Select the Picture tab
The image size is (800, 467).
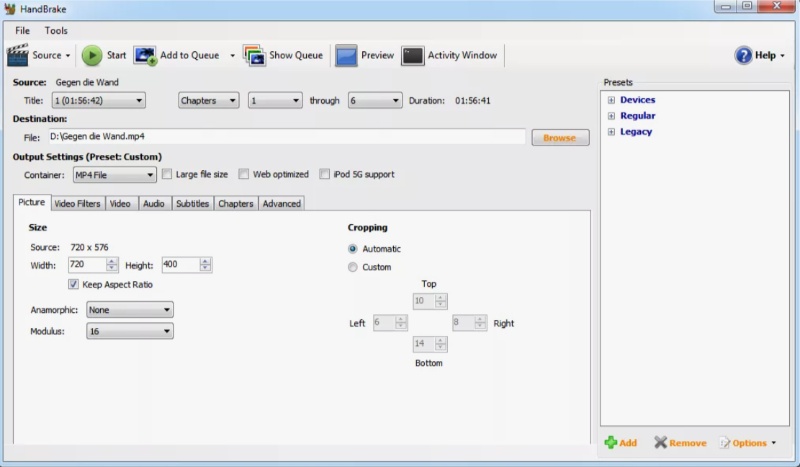click(32, 202)
